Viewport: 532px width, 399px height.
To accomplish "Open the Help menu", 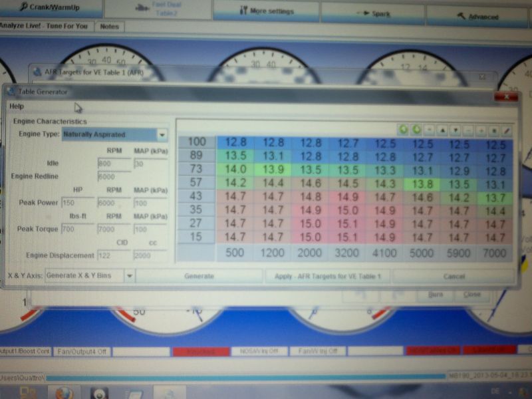I will tap(17, 106).
